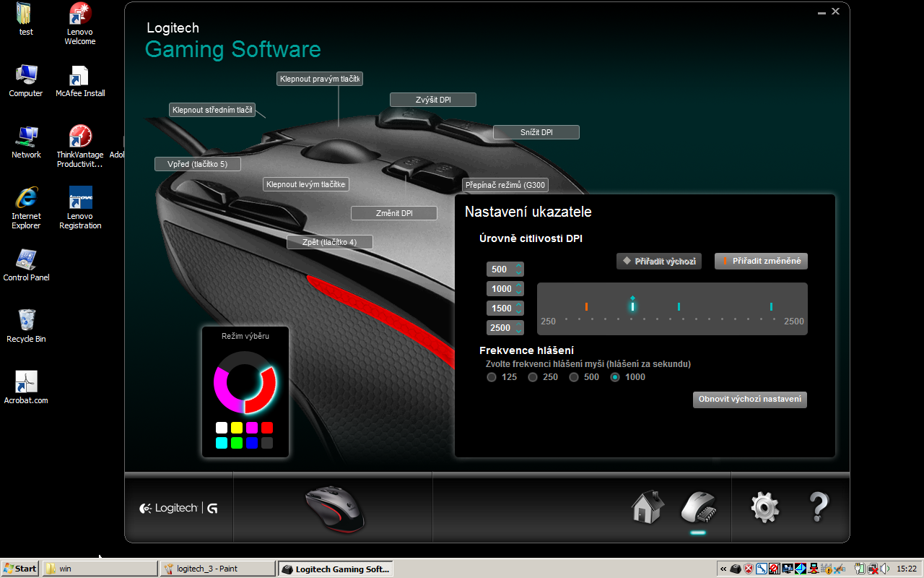Open the Recycle Bin
Screen dimensions: 924x578
tap(26, 327)
